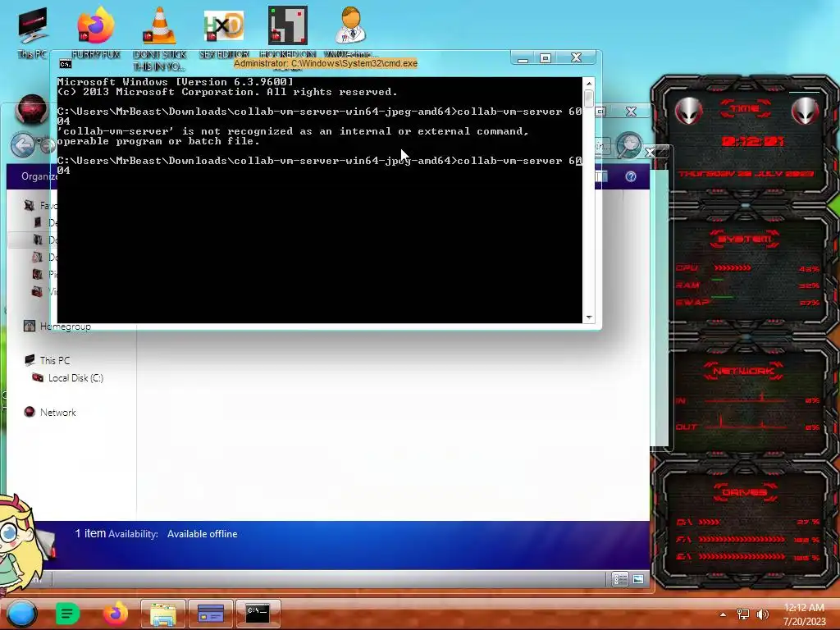The width and height of the screenshot is (840, 630).
Task: Click the cmd vertical scrollbar thumb
Action: pyautogui.click(x=589, y=98)
